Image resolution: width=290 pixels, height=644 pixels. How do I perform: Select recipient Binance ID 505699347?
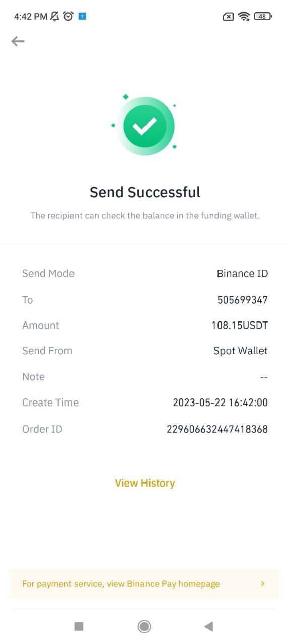click(x=243, y=300)
